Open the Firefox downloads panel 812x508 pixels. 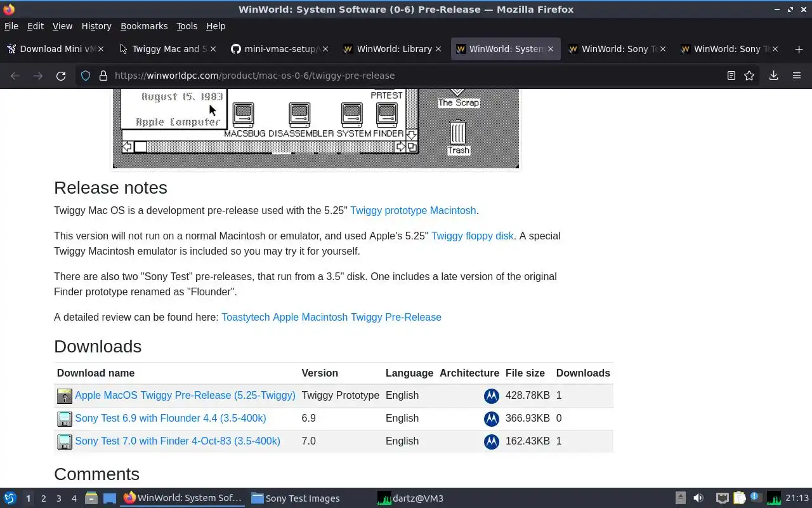(773, 76)
